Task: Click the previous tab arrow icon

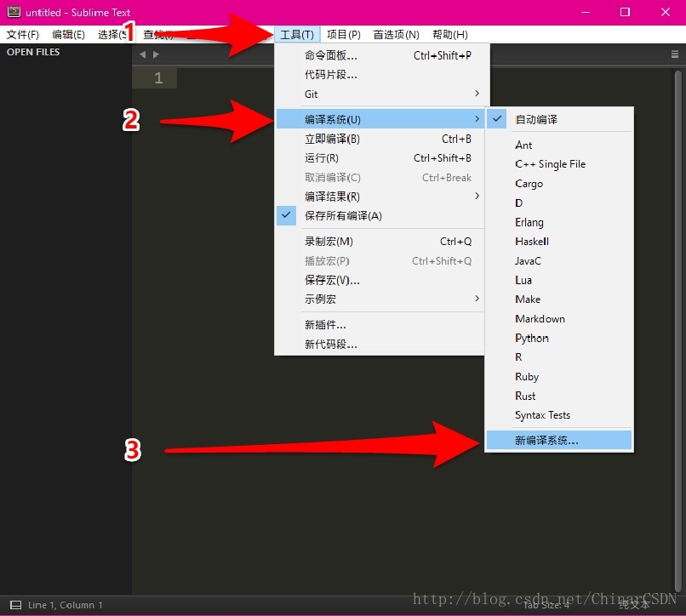Action: [x=142, y=54]
